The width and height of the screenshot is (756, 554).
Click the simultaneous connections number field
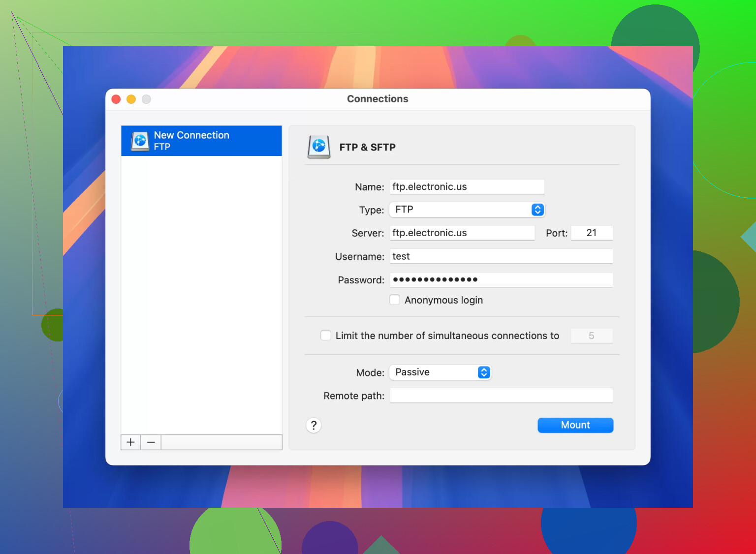click(x=592, y=336)
